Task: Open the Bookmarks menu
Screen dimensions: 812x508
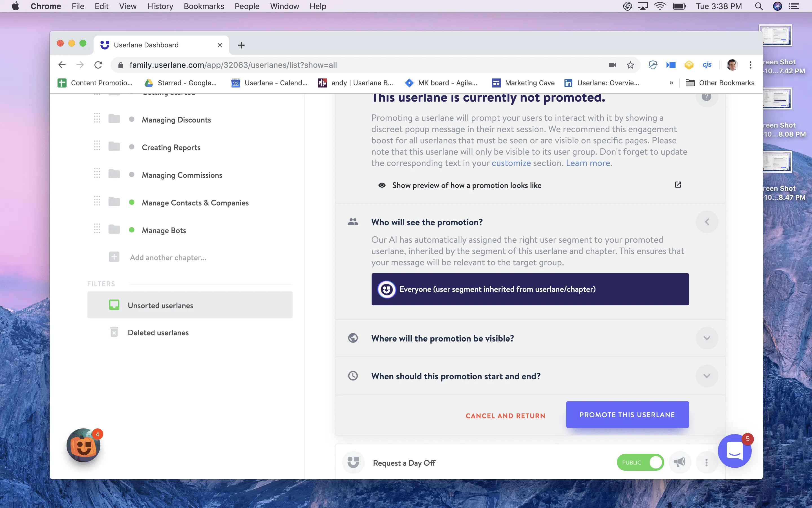Action: [x=204, y=6]
